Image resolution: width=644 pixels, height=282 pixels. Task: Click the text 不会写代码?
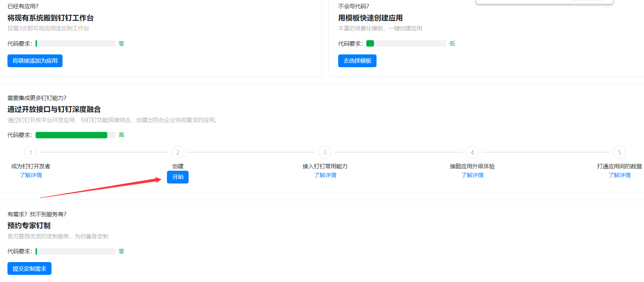tap(353, 6)
